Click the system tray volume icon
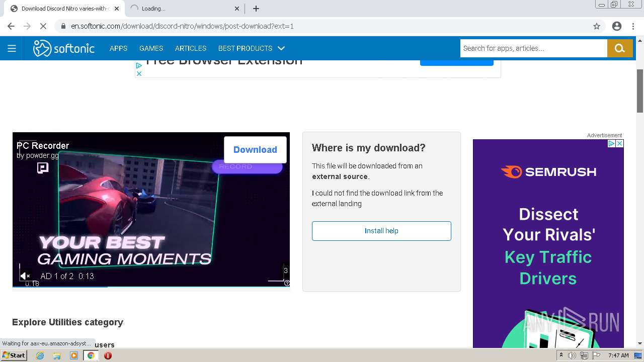 click(x=572, y=355)
